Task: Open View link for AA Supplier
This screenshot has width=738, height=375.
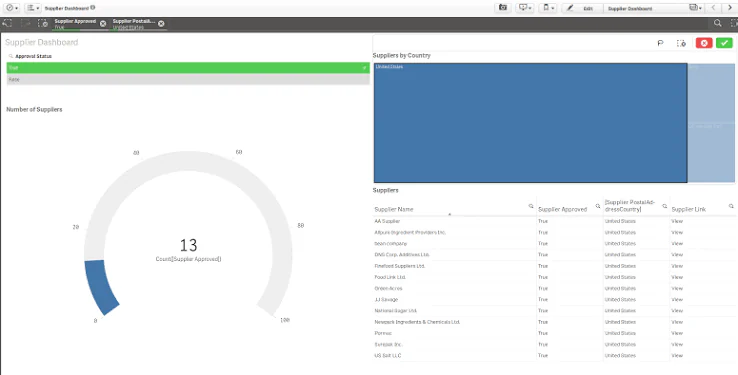Action: [677, 221]
